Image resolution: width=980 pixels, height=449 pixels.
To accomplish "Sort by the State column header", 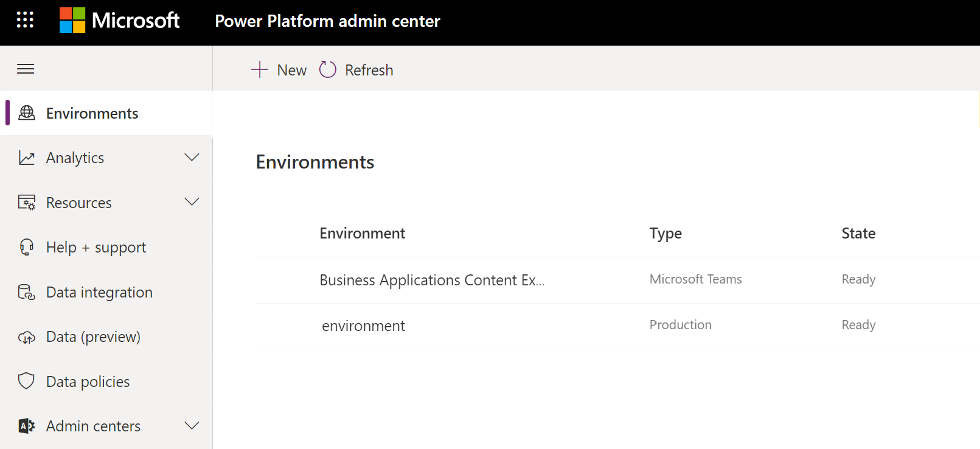I will point(858,233).
